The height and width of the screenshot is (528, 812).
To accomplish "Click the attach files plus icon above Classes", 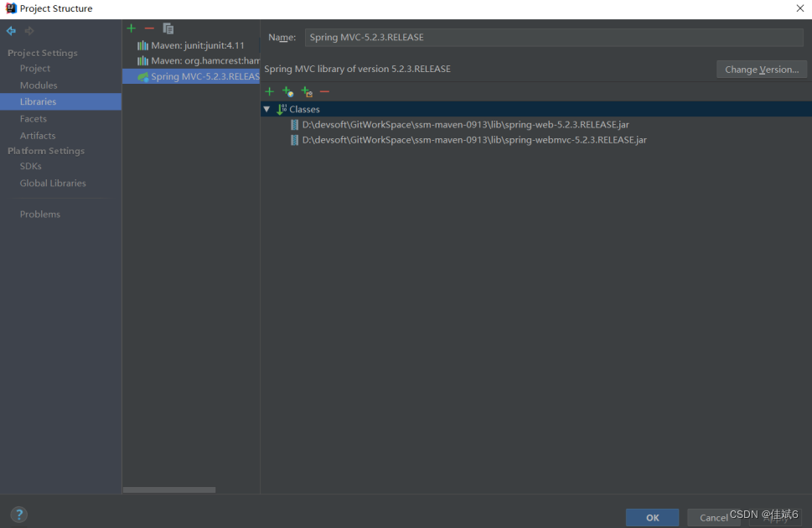I will coord(269,91).
